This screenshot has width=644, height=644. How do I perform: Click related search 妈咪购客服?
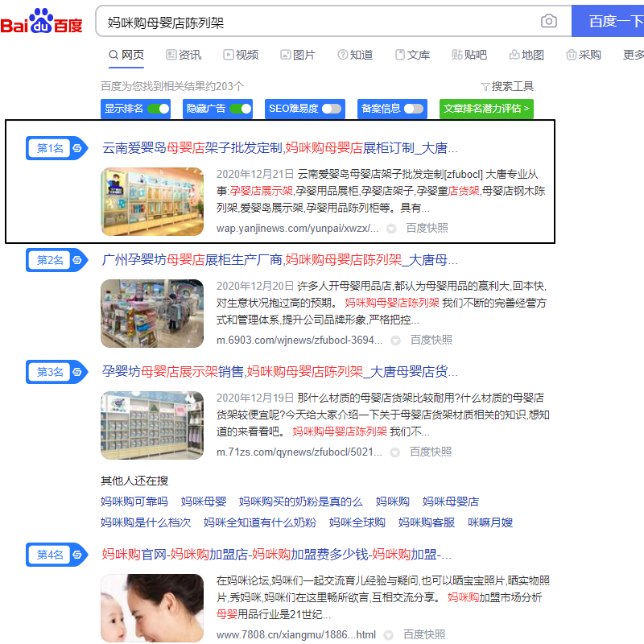click(x=427, y=522)
